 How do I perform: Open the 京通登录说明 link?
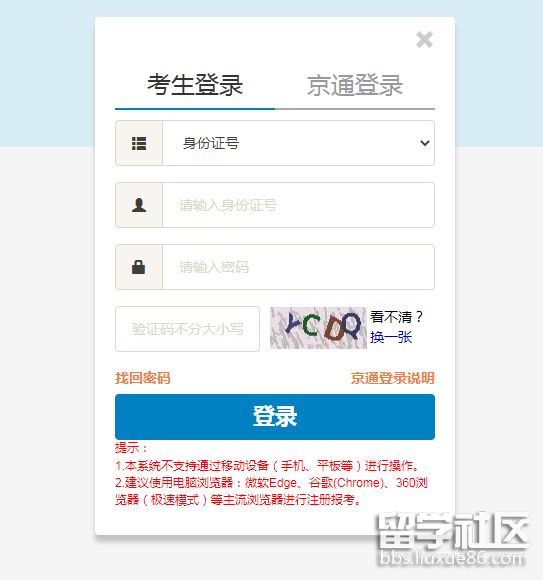[x=392, y=378]
